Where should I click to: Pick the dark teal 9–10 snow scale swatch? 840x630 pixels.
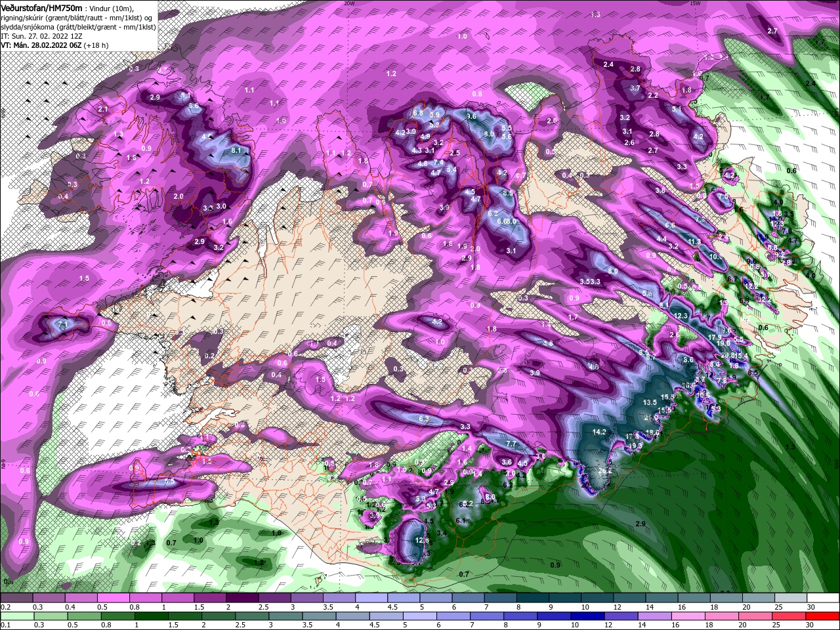coord(565,598)
